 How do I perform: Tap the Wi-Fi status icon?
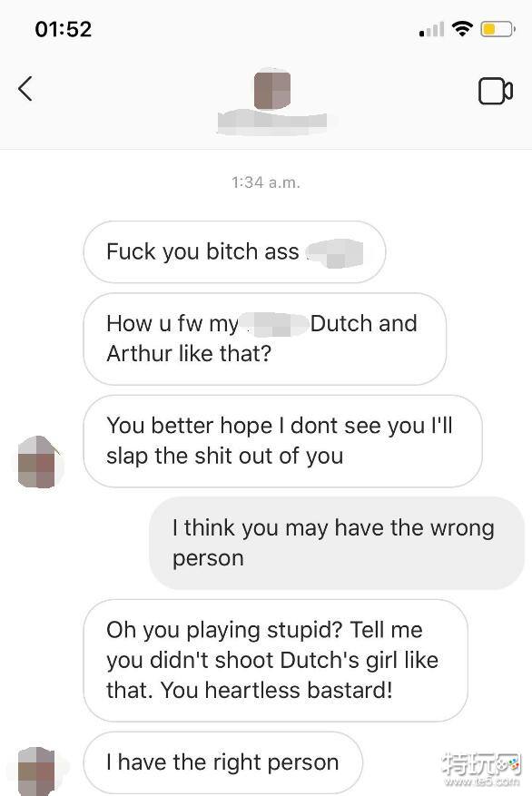(x=462, y=28)
